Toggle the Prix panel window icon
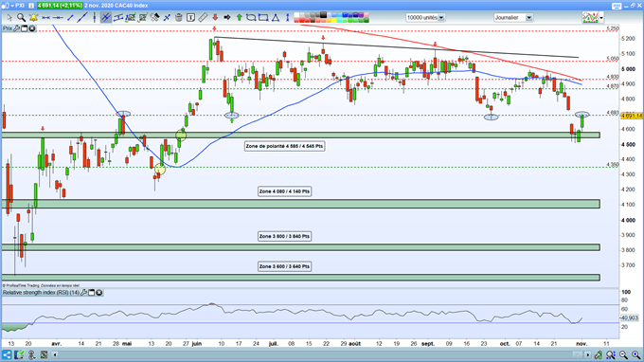 pos(25,28)
